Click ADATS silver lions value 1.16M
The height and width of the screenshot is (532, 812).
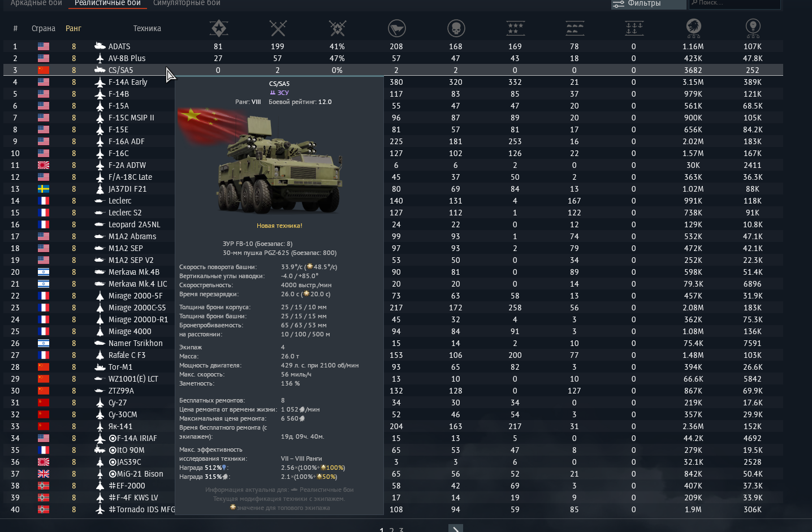pos(693,46)
